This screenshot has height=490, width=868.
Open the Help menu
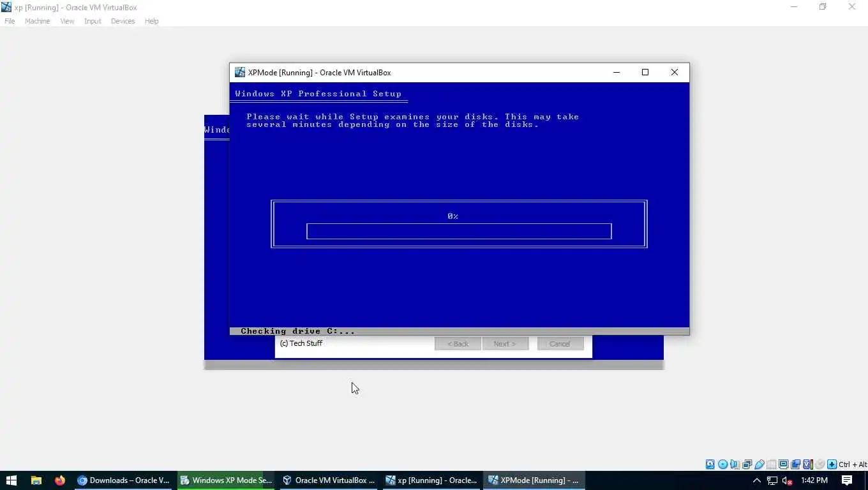151,21
